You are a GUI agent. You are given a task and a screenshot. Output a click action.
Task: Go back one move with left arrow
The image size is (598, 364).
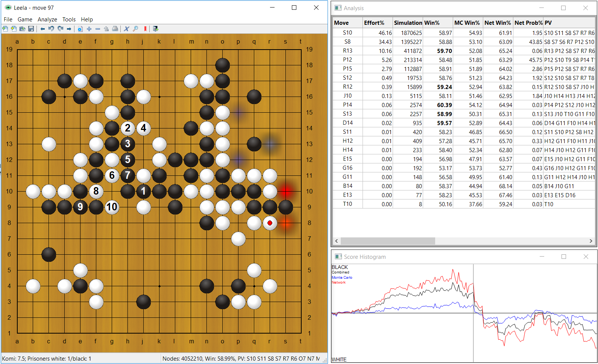click(x=42, y=29)
